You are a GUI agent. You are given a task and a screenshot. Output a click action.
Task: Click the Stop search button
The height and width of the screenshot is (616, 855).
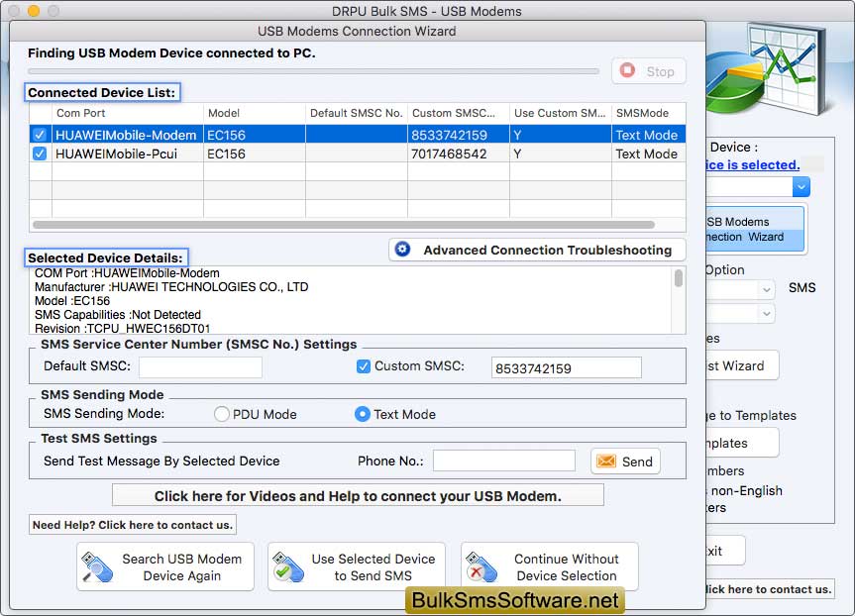coord(648,71)
